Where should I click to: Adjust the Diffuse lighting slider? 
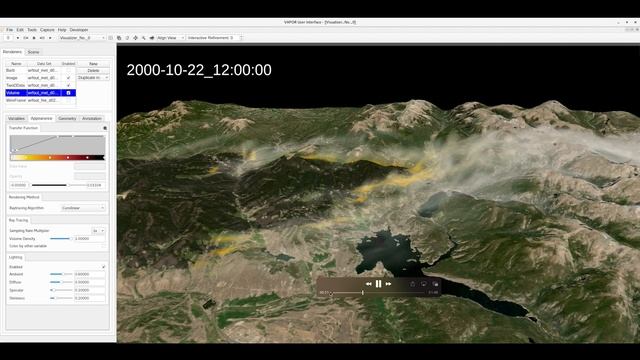61,282
